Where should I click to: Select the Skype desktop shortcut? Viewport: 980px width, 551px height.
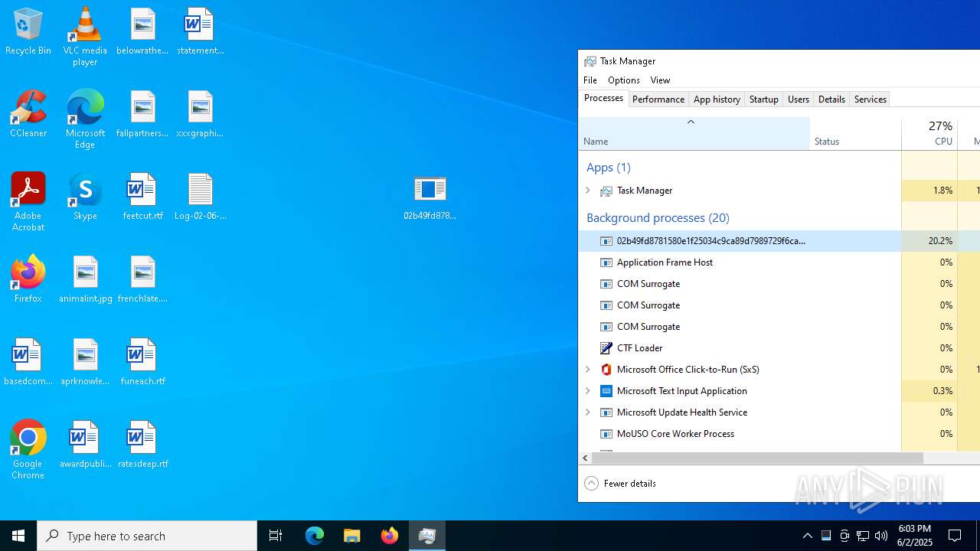[x=85, y=197]
